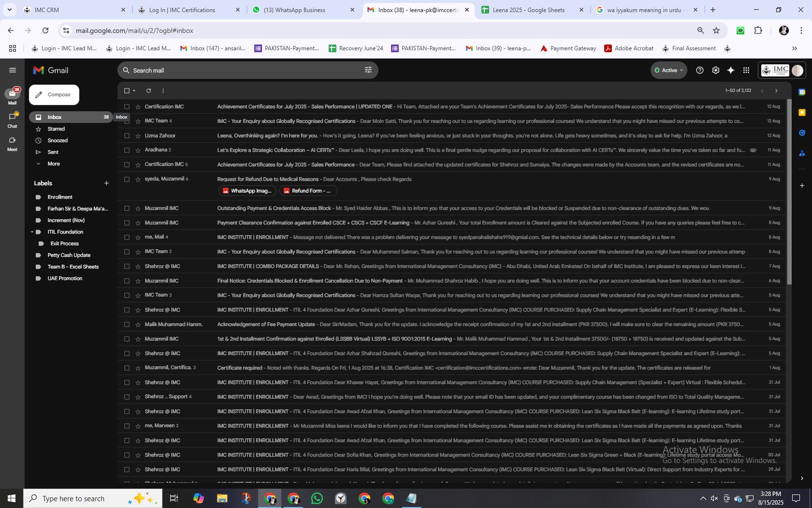The image size is (812, 508).
Task: Expand More in the left sidebar
Action: click(54, 164)
